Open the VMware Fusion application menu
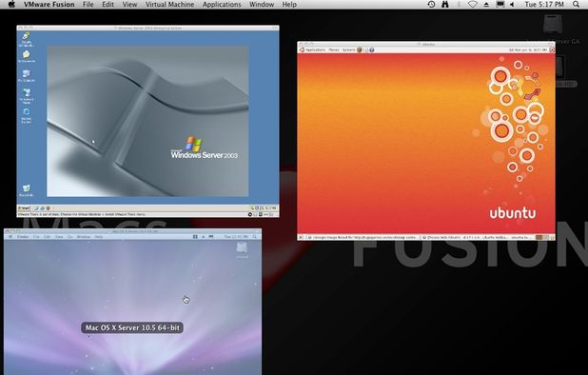The height and width of the screenshot is (375, 588). point(49,5)
